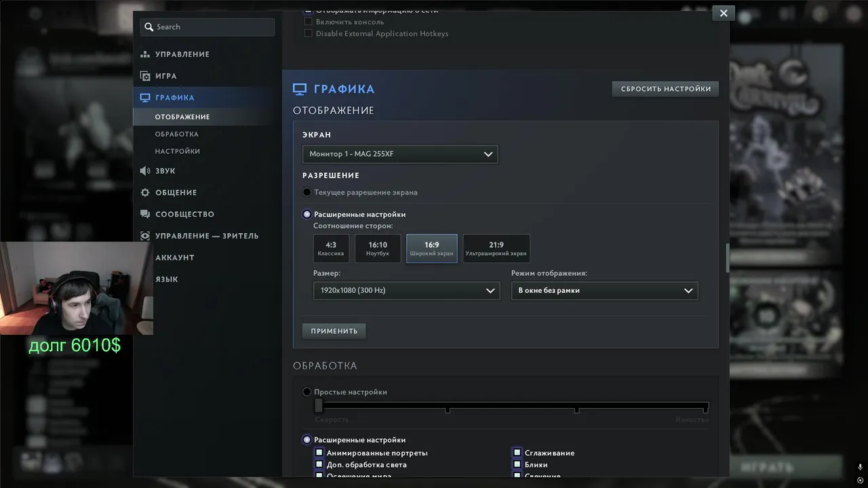This screenshot has height=488, width=868.
Task: Open Игра section via its gear-window icon
Action: [x=145, y=76]
